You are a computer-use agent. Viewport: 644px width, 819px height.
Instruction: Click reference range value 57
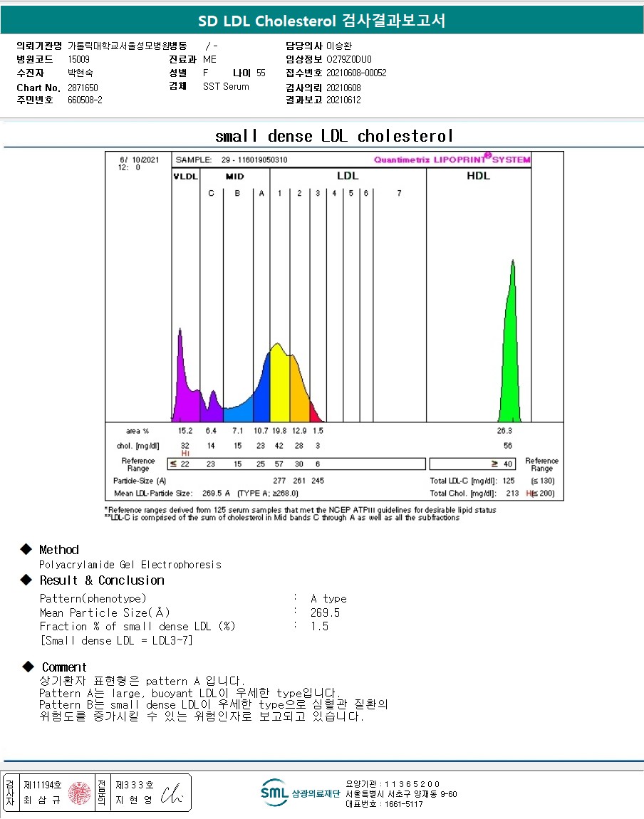click(279, 464)
